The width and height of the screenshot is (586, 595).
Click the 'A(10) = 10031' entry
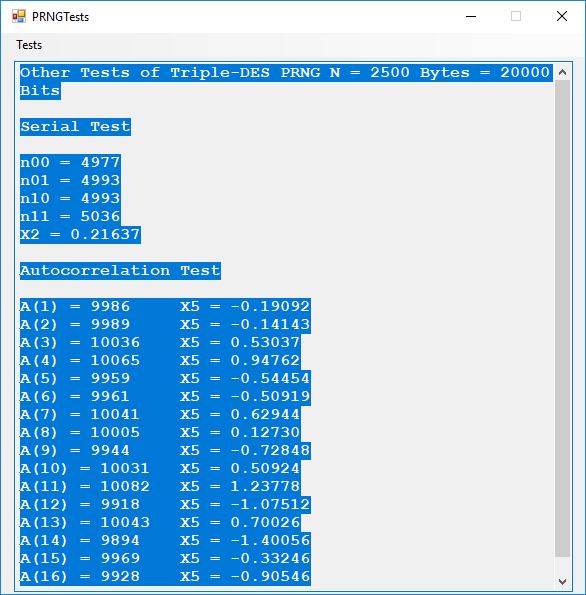[x=85, y=469]
